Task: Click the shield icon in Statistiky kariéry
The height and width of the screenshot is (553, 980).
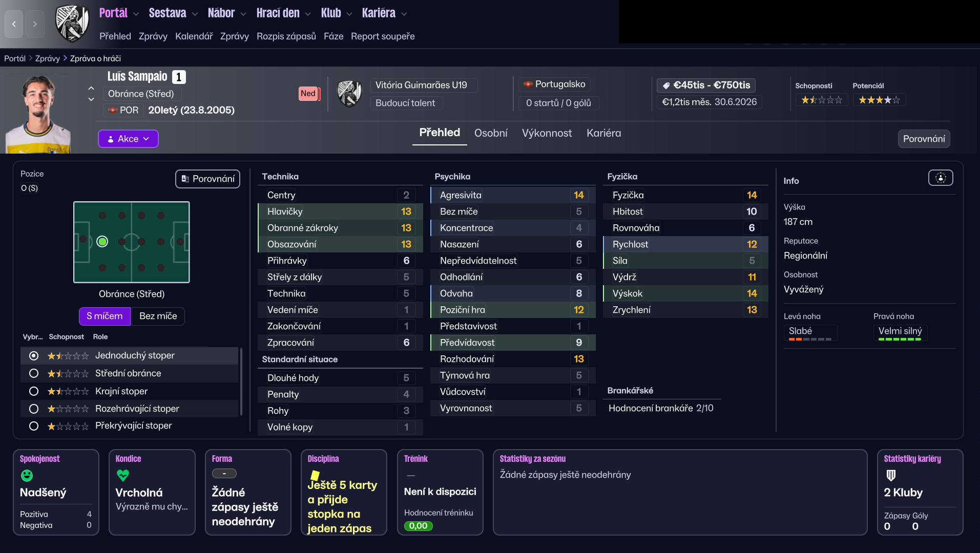Action: [891, 475]
